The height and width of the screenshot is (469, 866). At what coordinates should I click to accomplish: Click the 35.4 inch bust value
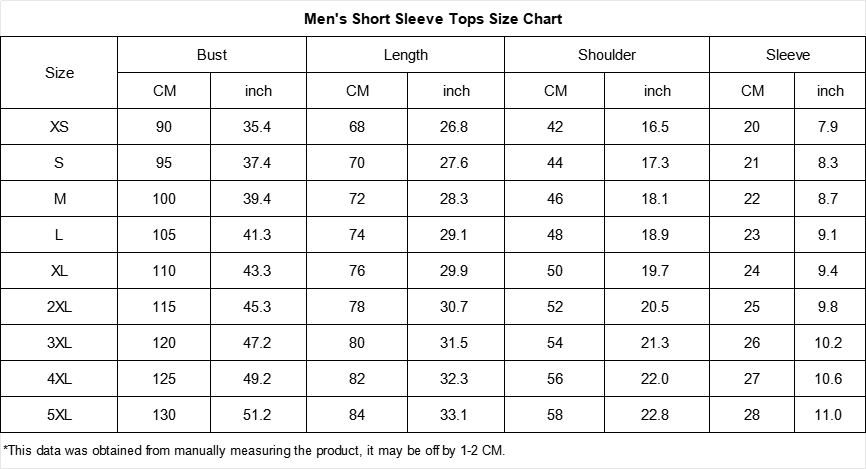point(258,127)
